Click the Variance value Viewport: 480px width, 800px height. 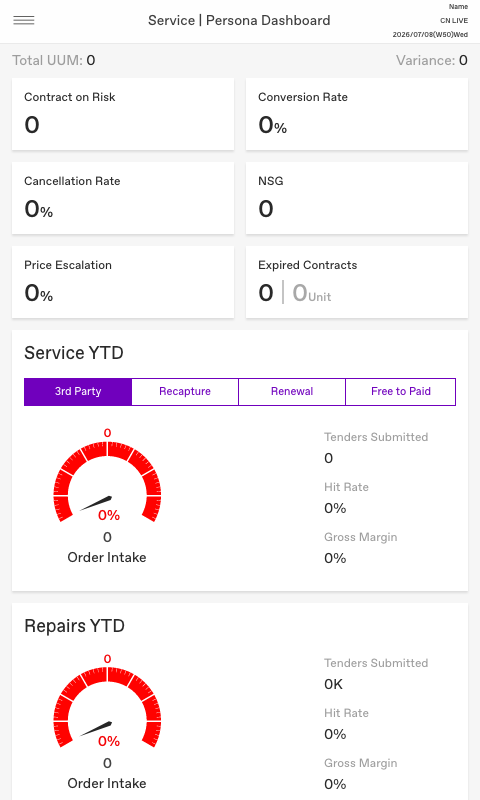click(x=463, y=60)
